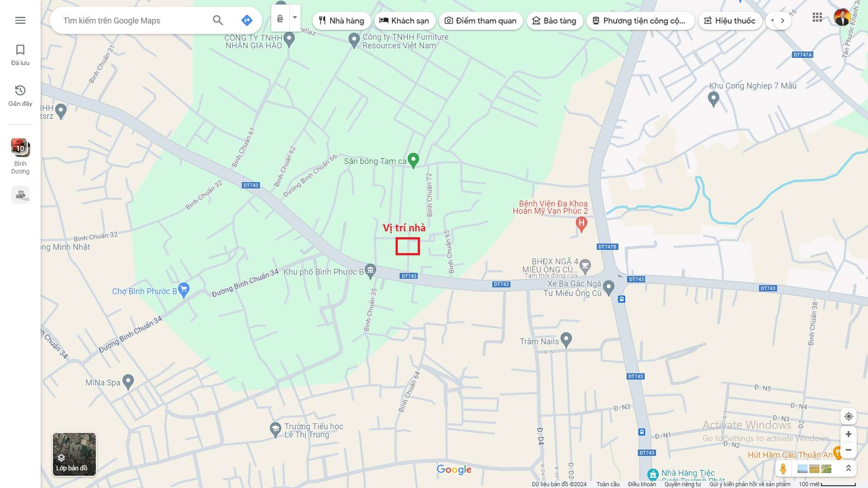The image size is (868, 488).
Task: Open the Điều khoản footer link
Action: pyautogui.click(x=642, y=484)
